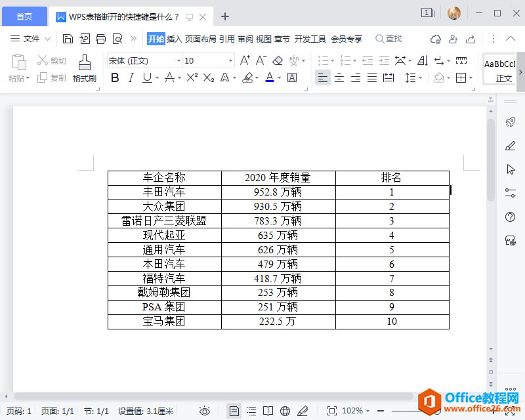Click the Save icon in quick toolbar
Viewport: 525px width, 420px height.
tap(68, 39)
